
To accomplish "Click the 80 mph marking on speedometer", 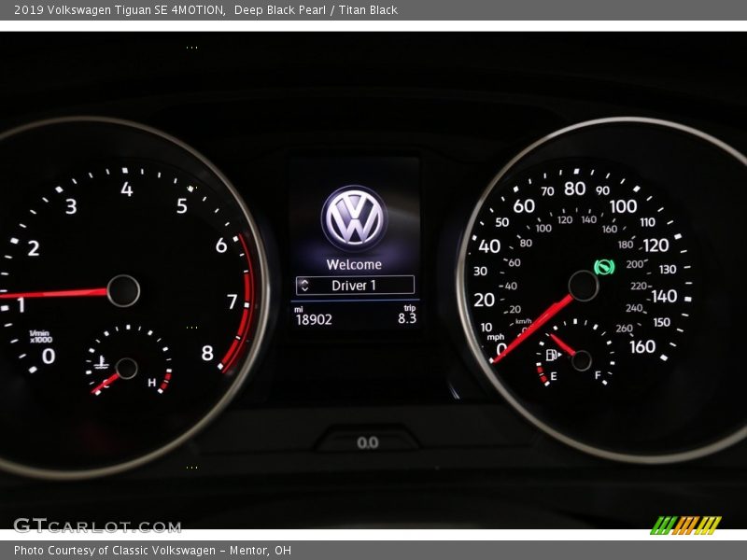I will (574, 189).
